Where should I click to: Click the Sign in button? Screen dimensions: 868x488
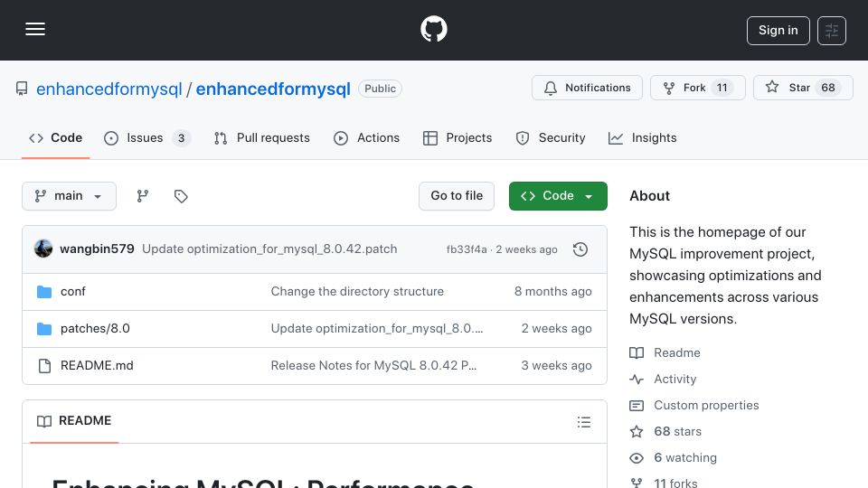(778, 31)
